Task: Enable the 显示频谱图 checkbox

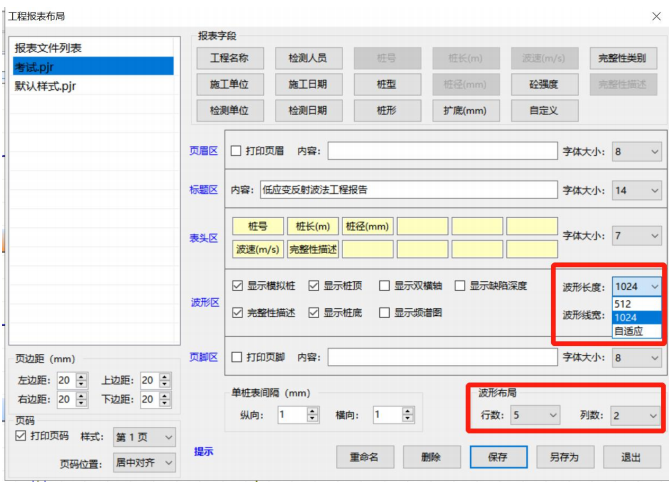Action: click(384, 313)
